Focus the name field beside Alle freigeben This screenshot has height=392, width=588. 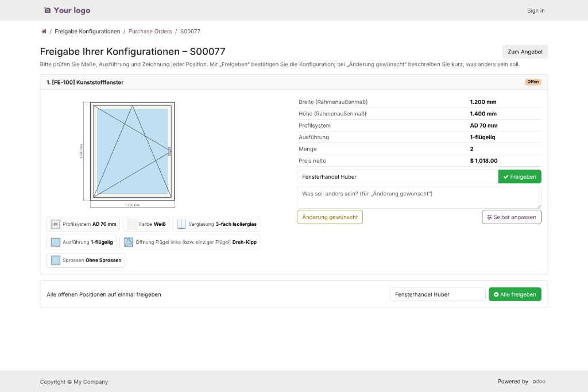pyautogui.click(x=438, y=294)
